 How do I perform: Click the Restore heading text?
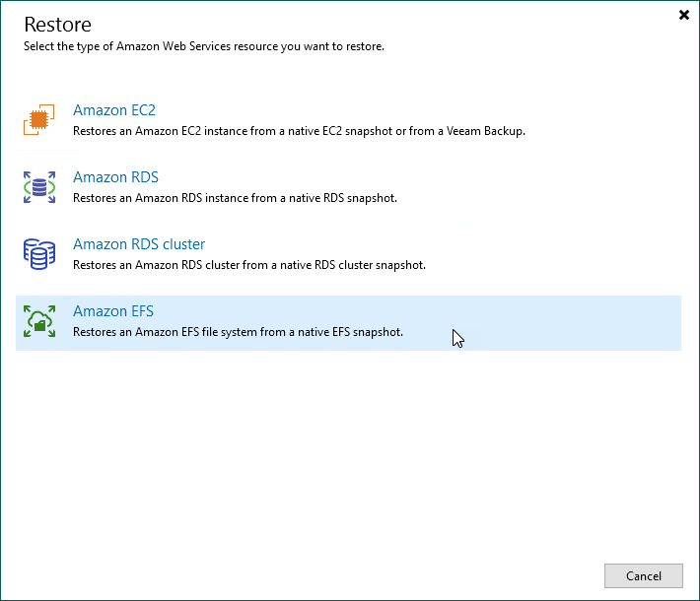[x=57, y=25]
